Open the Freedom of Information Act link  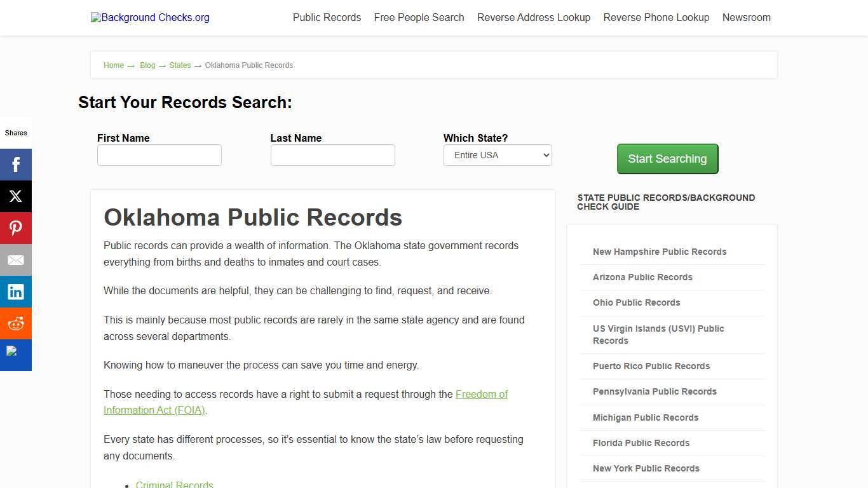pos(306,402)
